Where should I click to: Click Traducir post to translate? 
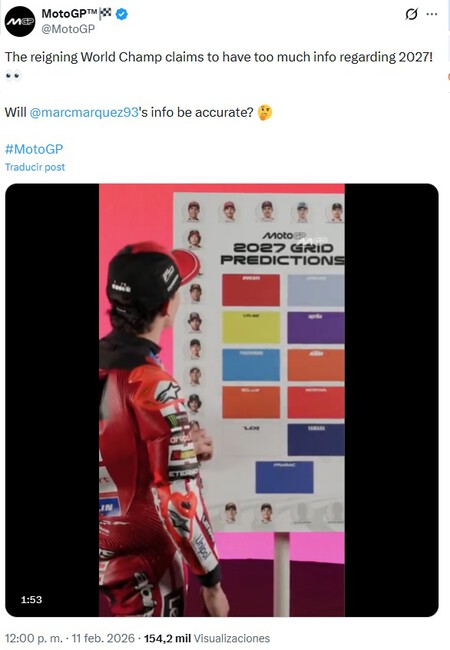click(35, 167)
